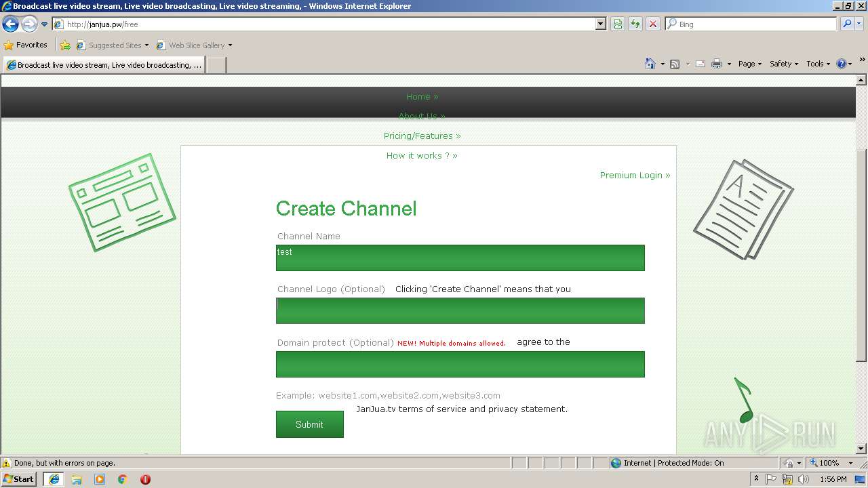Viewport: 868px width, 488px height.
Task: Expand Web Slice Gallery dropdown arrow
Action: click(x=230, y=45)
